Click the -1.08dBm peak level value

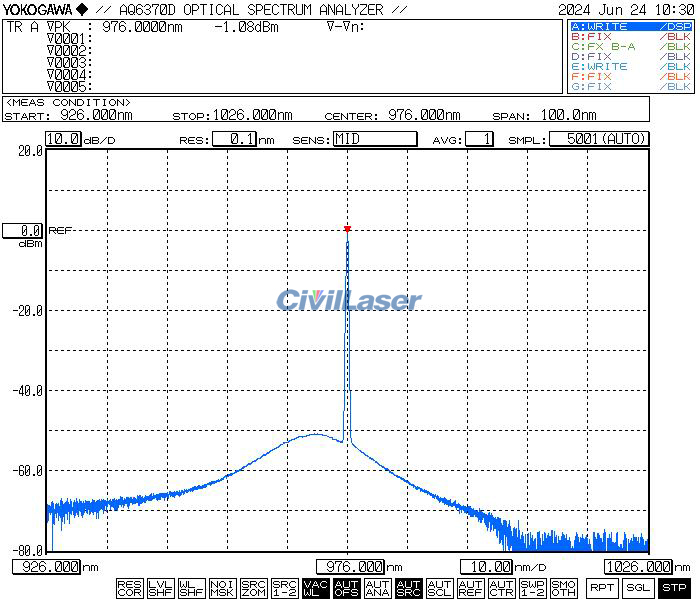(x=246, y=27)
